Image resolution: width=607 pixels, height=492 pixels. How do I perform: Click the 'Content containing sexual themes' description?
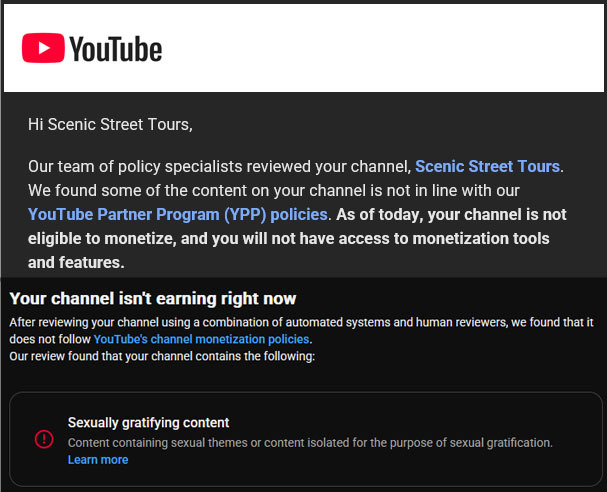[310, 442]
